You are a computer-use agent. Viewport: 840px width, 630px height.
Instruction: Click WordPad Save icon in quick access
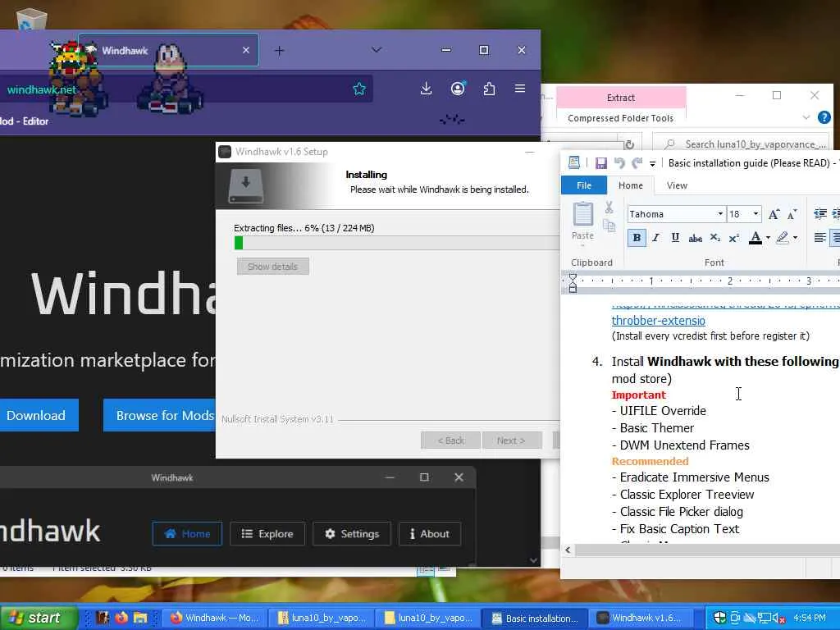(x=601, y=163)
